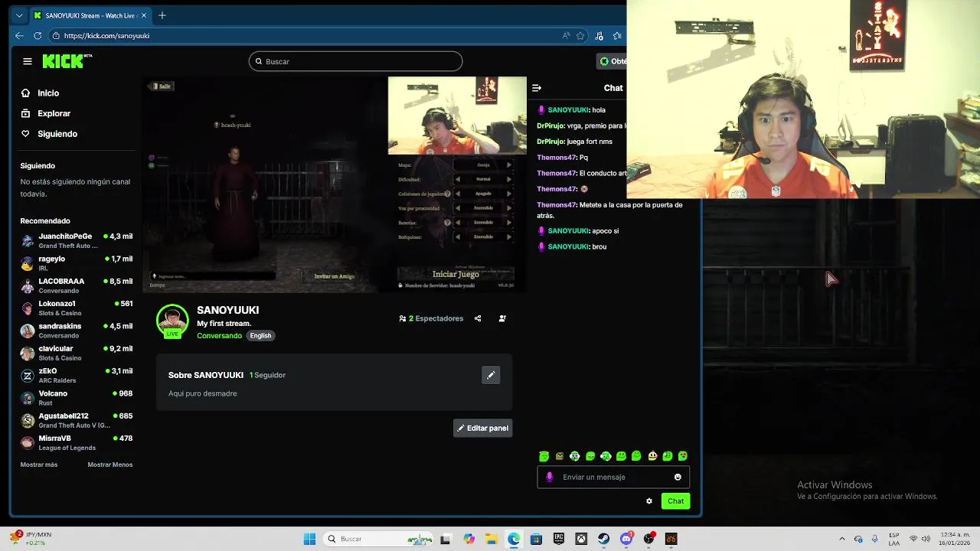
Task: Open the Kick hamburger menu
Action: point(28,61)
